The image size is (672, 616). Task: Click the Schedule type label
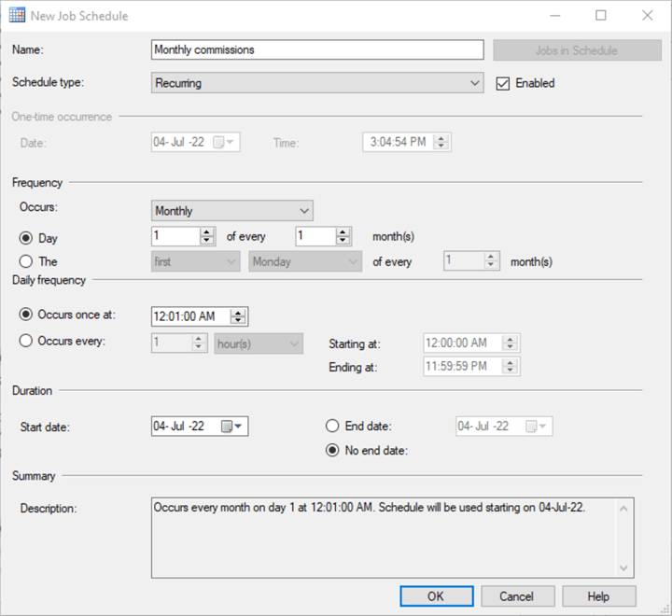coord(48,82)
